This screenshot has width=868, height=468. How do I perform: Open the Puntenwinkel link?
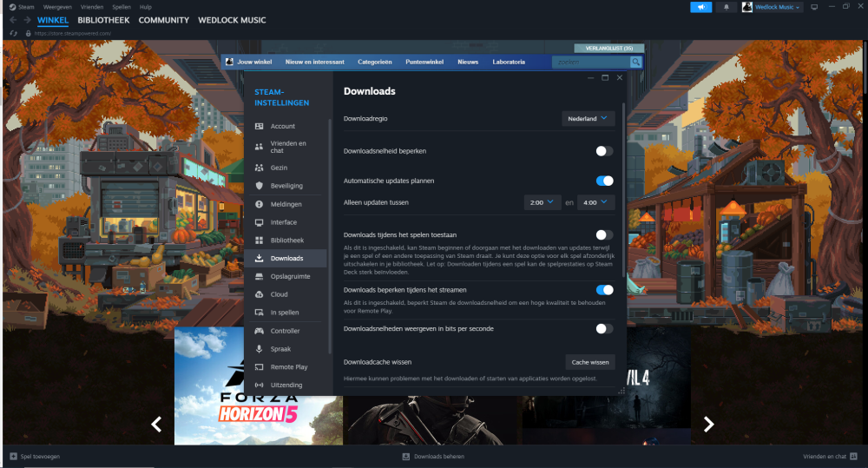[424, 62]
